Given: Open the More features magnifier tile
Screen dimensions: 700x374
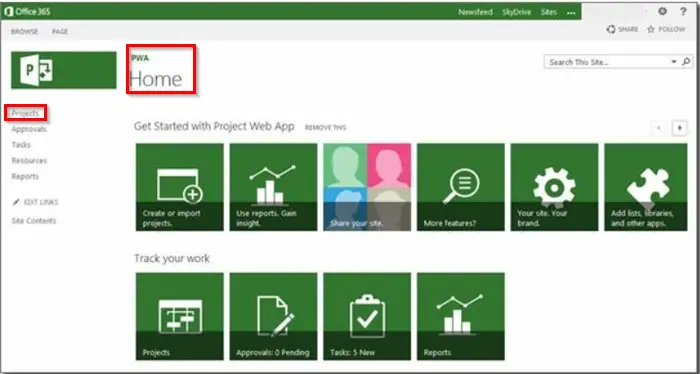Looking at the screenshot, I should [x=461, y=187].
